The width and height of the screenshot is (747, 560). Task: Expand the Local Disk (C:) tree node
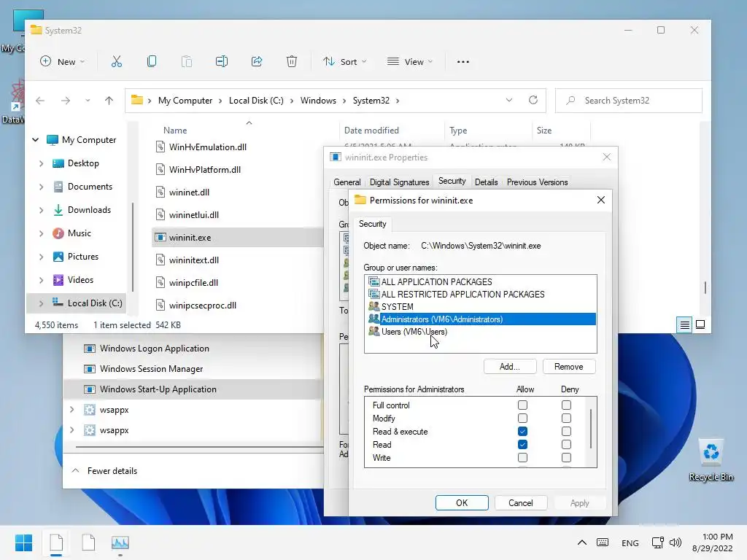[x=42, y=303]
